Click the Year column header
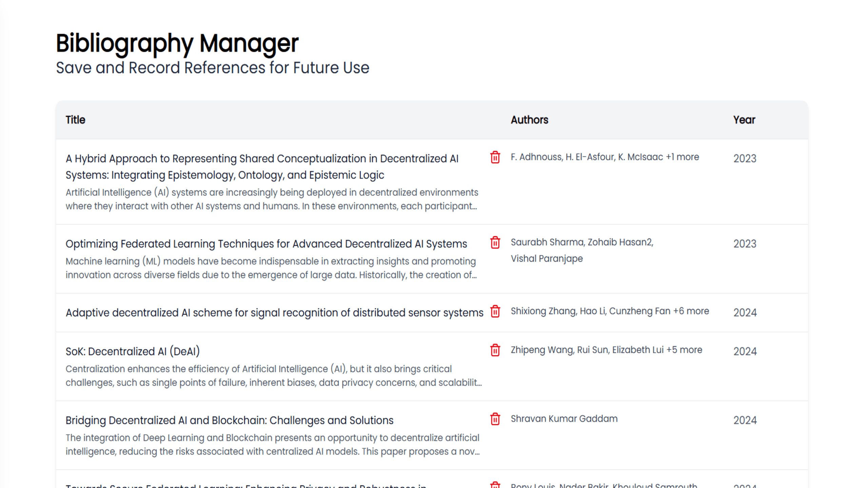 click(744, 120)
